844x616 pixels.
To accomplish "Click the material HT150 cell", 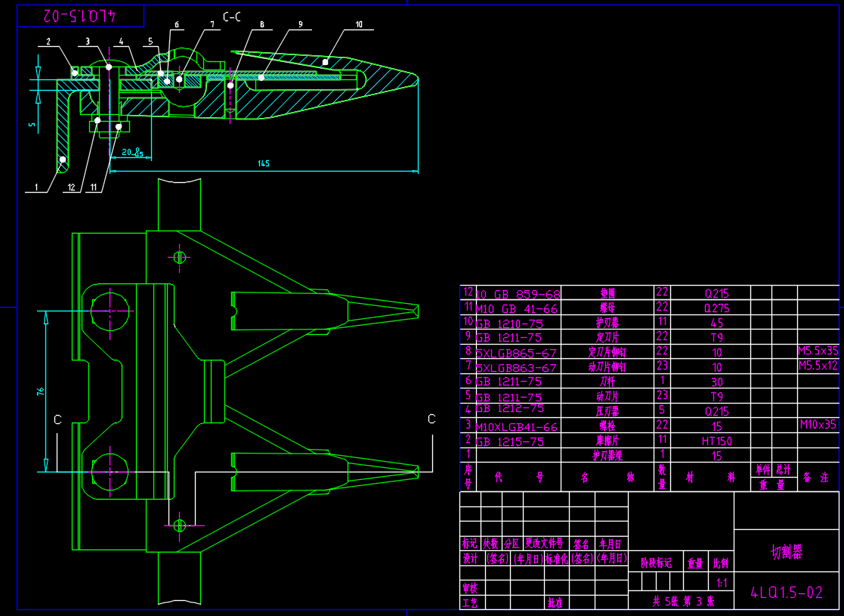I will tap(717, 441).
